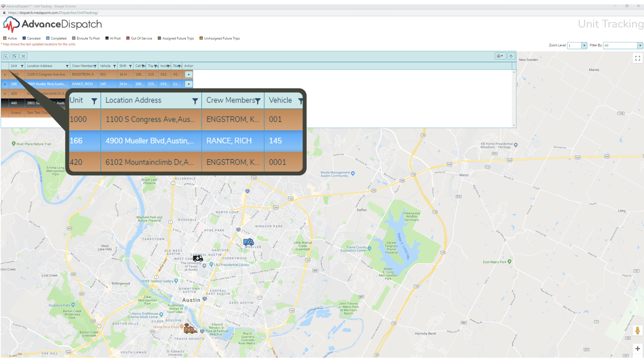Zoom in the map with plus

[637, 349]
